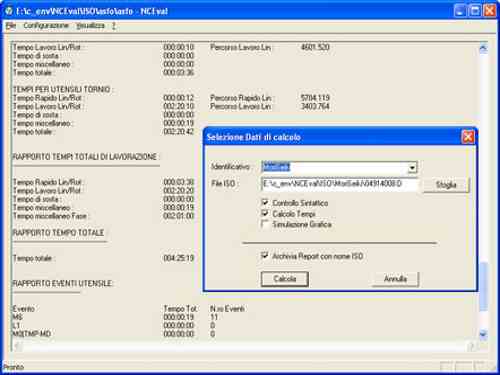The height and width of the screenshot is (375, 500).
Task: Open the File menu
Action: [x=11, y=26]
